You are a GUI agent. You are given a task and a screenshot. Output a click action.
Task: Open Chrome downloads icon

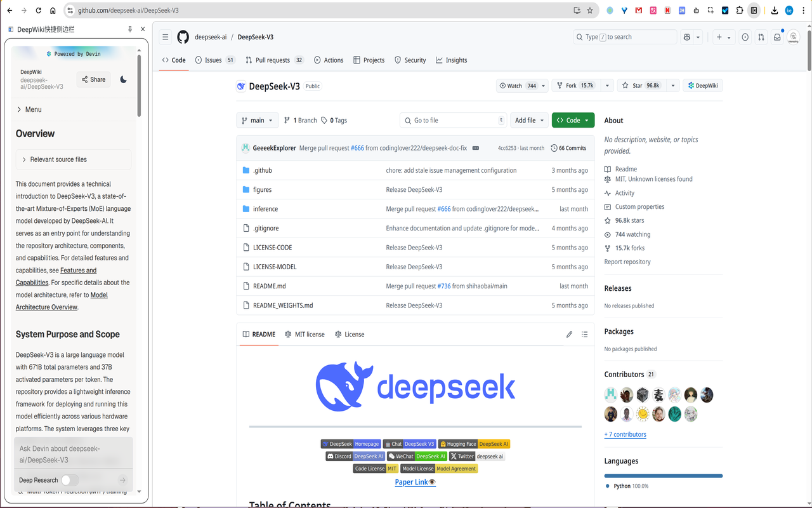775,10
